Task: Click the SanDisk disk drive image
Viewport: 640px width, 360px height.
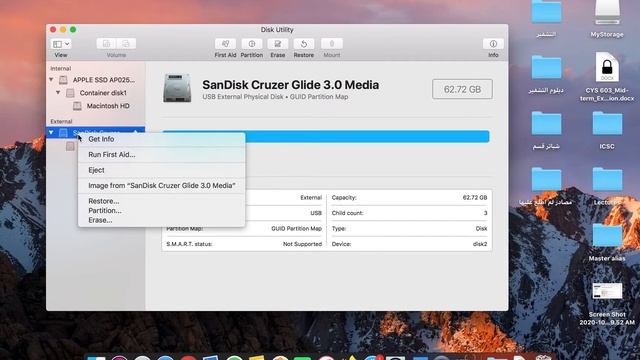Action: (177, 88)
